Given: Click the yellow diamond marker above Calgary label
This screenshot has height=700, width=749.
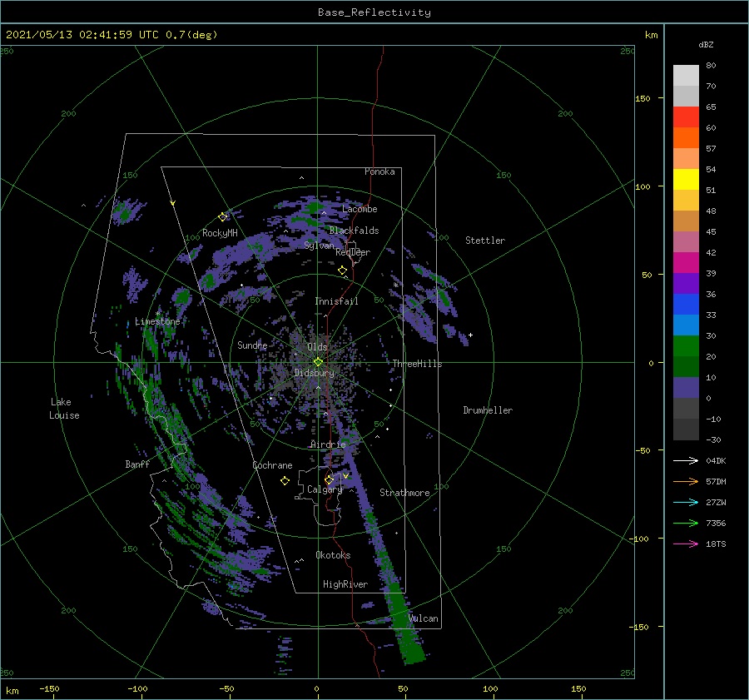Looking at the screenshot, I should tap(329, 479).
